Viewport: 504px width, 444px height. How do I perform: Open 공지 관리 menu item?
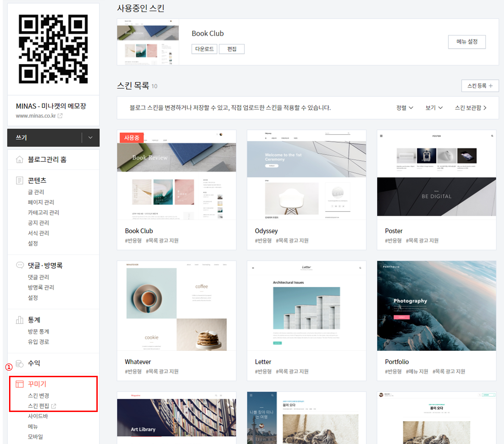[38, 223]
